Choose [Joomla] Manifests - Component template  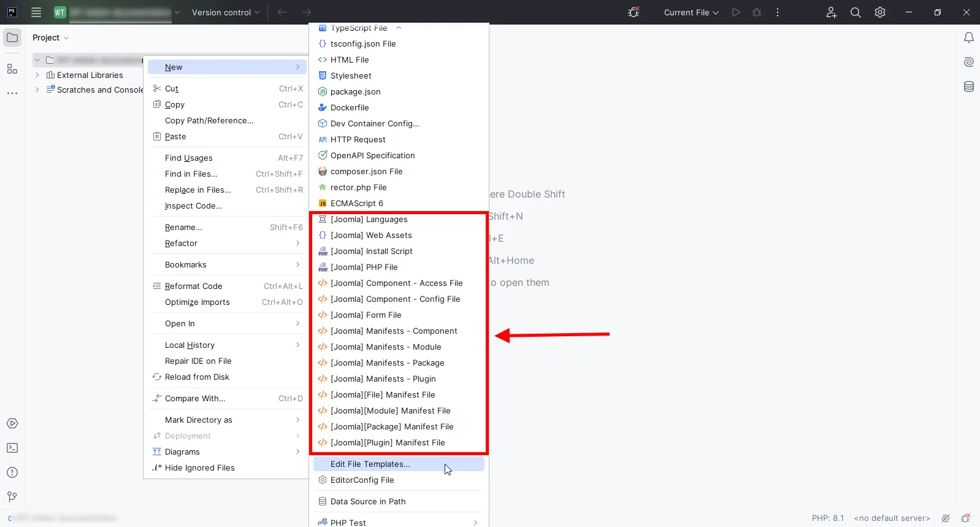[394, 331]
